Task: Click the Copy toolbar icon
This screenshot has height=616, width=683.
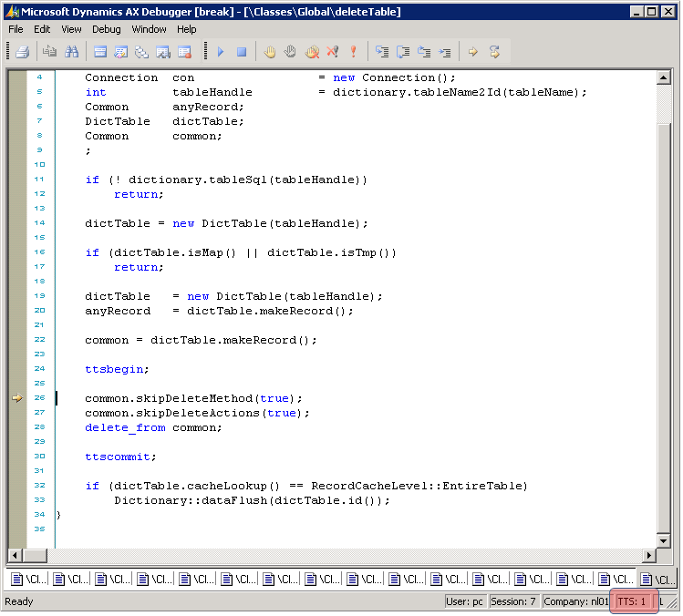Action: click(49, 52)
